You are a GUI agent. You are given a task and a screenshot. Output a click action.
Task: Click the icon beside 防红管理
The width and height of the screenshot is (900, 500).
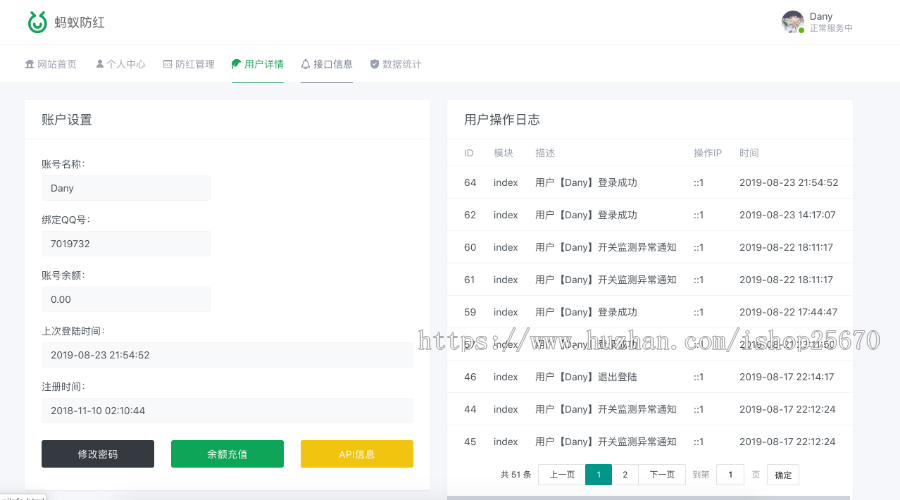(168, 64)
